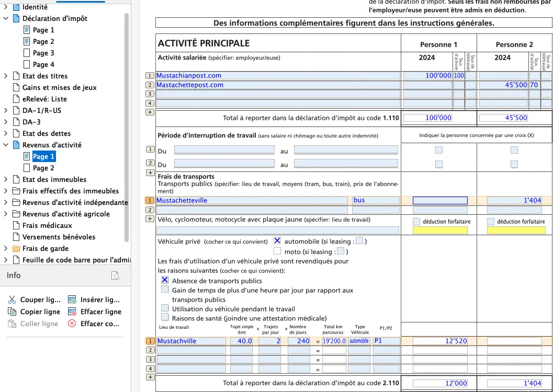Collapse the Revenus d'activité tree node
This screenshot has height=392, width=553.
click(x=6, y=145)
